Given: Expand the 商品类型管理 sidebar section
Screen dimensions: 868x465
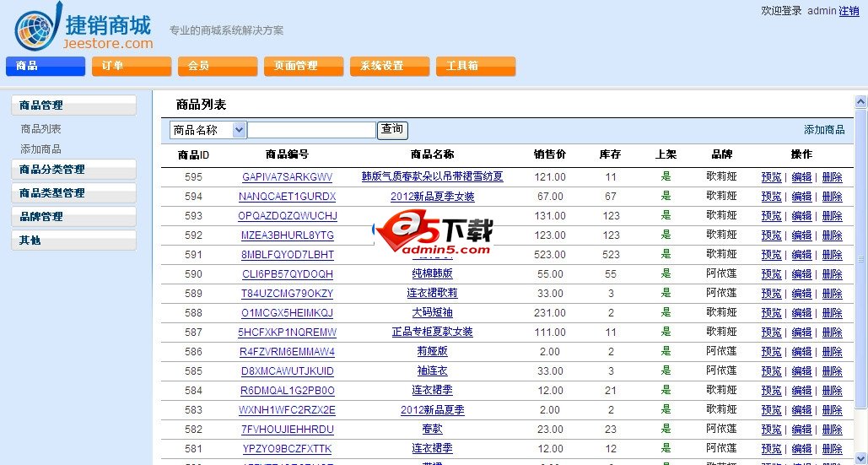Looking at the screenshot, I should [x=73, y=193].
